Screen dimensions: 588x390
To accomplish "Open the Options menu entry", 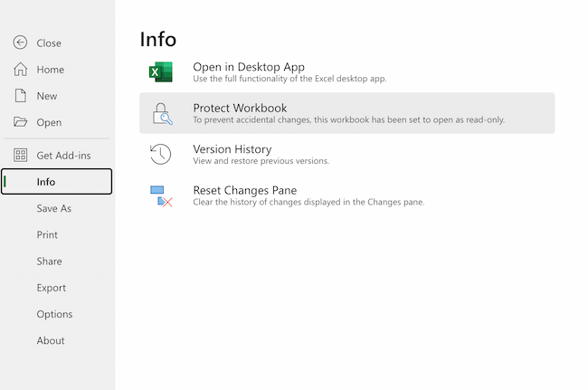I will pyautogui.click(x=54, y=314).
